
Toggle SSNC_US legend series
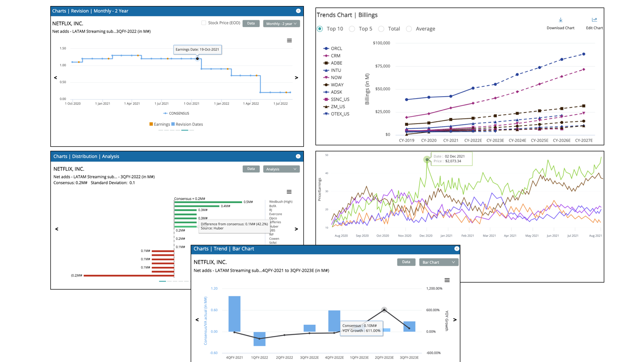coord(336,100)
